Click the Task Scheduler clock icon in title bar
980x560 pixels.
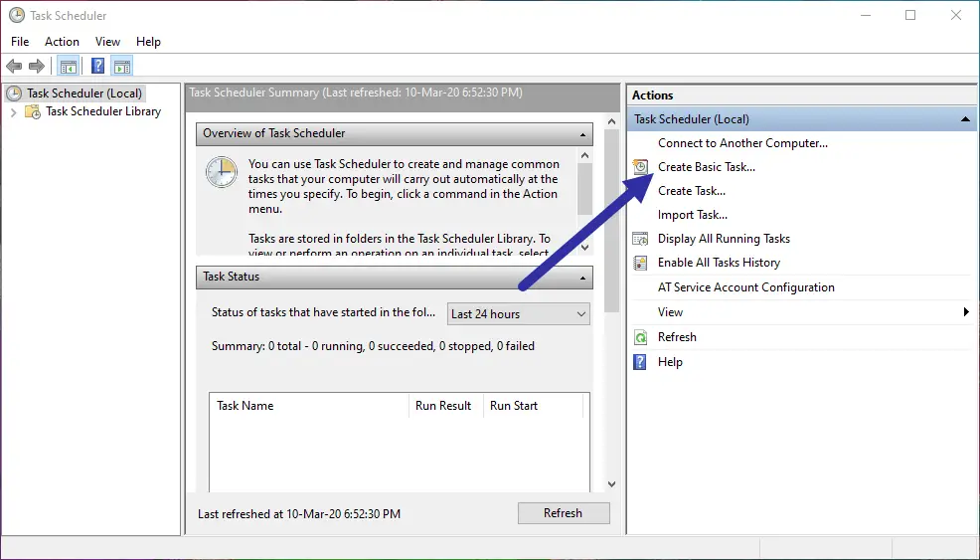(x=17, y=15)
